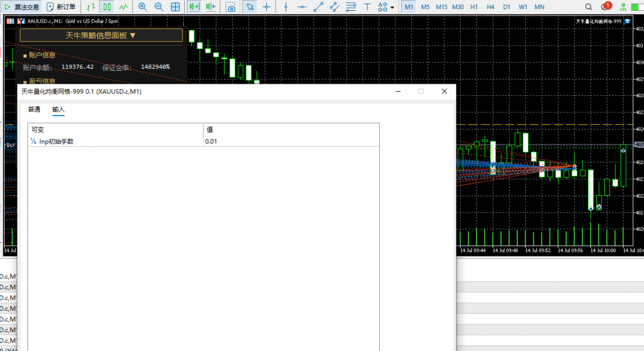Select the H4 timeframe
Viewport: 644px width, 351px height.
pyautogui.click(x=490, y=7)
